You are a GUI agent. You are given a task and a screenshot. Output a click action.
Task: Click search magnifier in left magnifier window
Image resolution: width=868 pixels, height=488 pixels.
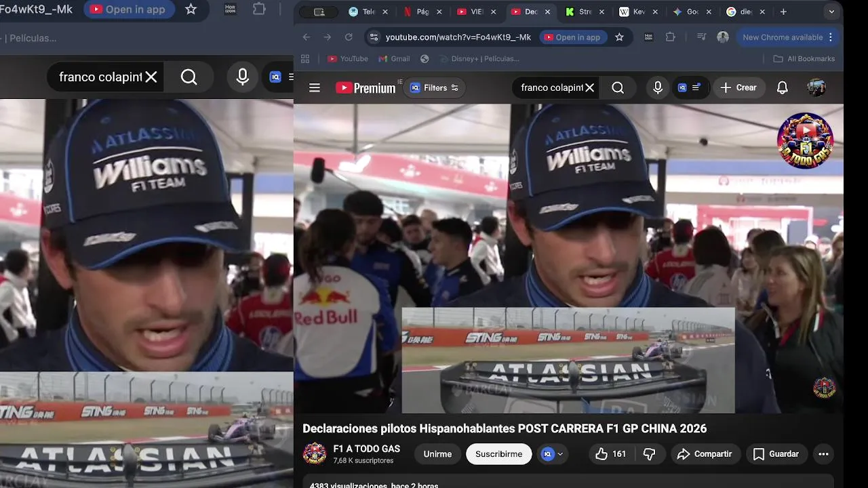pos(189,77)
